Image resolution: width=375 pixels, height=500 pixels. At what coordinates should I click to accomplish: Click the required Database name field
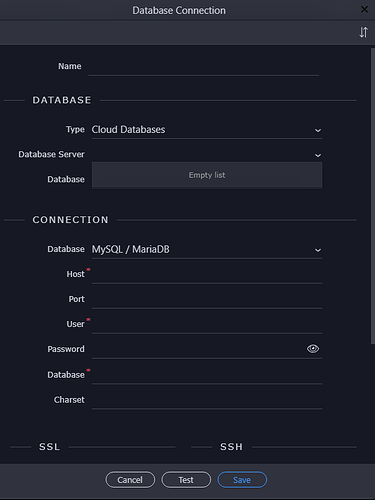207,375
